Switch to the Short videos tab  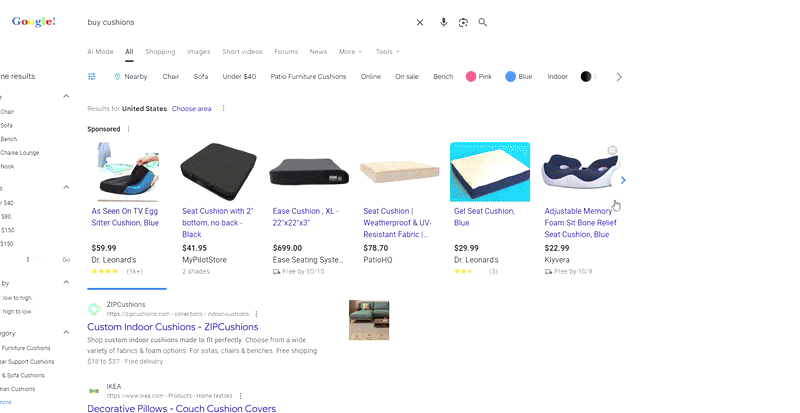click(242, 52)
